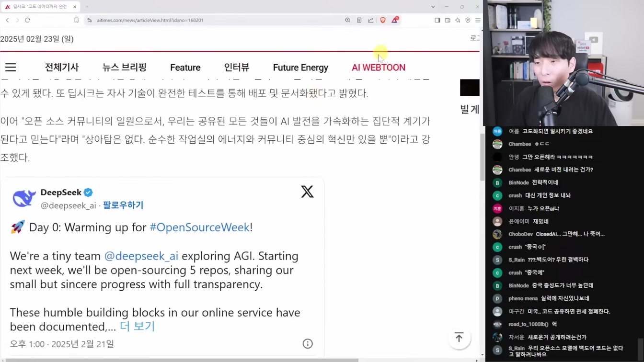Select the 딥시크 article browser tab
644x362 pixels.
40,7
